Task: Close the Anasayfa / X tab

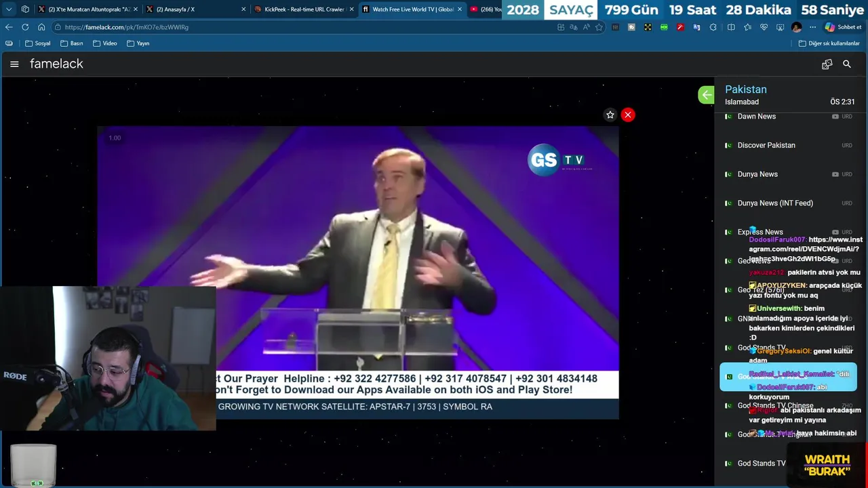Action: coord(243,9)
